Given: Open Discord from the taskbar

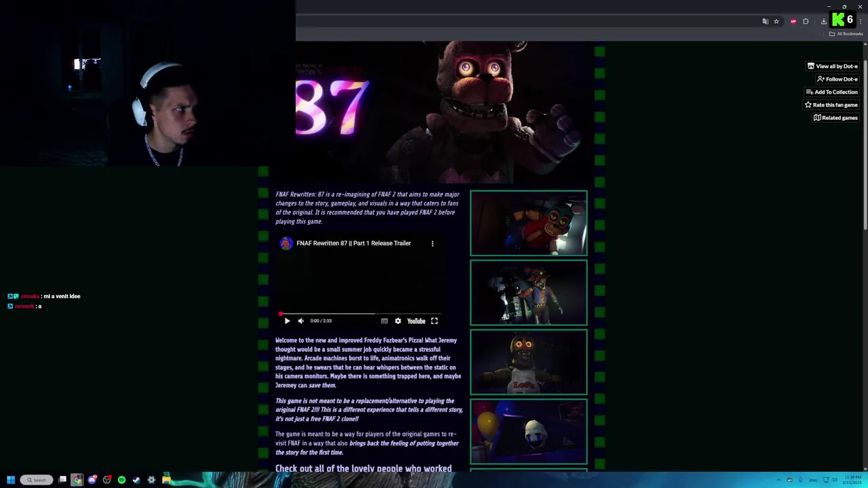Looking at the screenshot, I should (x=92, y=480).
